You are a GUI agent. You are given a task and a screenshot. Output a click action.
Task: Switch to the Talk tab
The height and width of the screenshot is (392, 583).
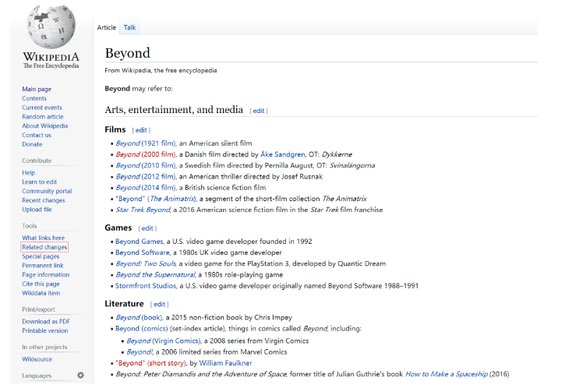coord(129,27)
